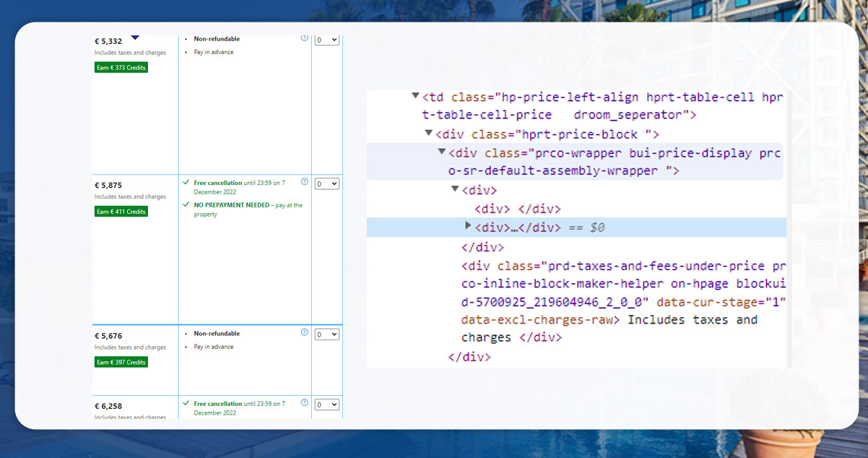Viewport: 868px width, 458px height.
Task: Click 'Pay in advance' in € 5,676 row
Action: (x=214, y=347)
